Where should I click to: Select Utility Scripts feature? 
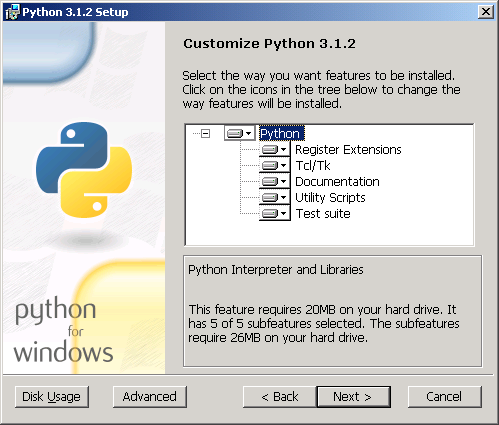330,197
